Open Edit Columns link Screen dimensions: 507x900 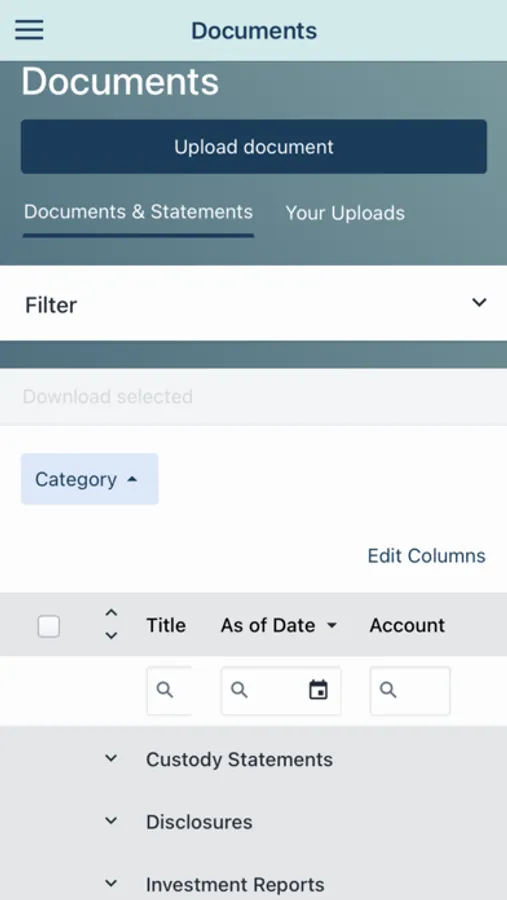(x=427, y=556)
